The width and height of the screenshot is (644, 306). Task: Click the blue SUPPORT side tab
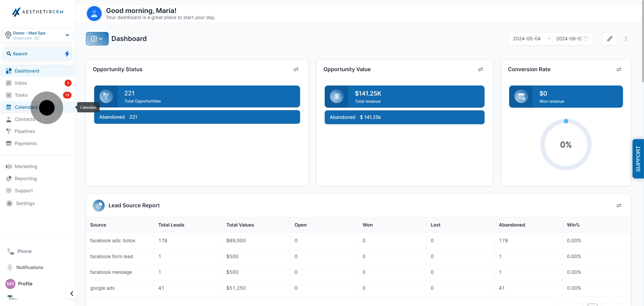pos(638,159)
